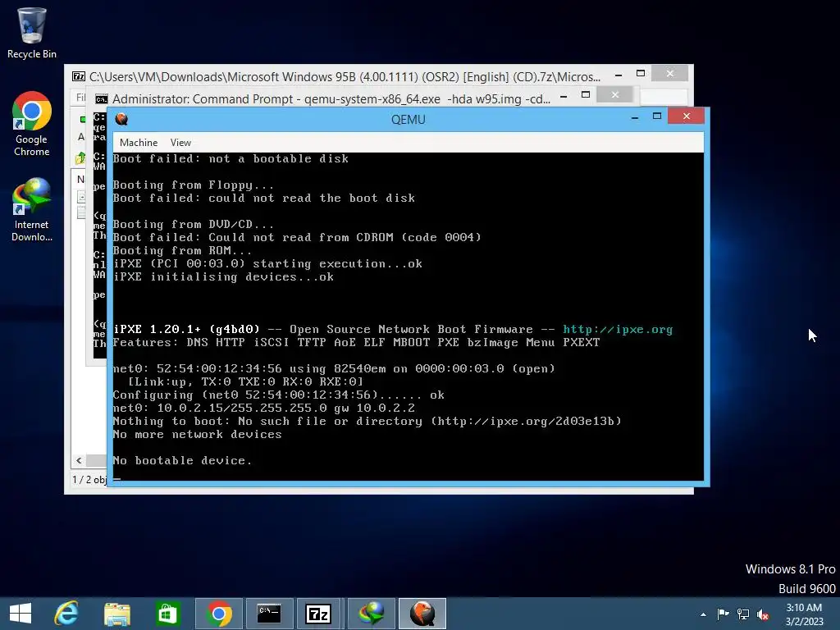Launch Internet Explorer from the taskbar
The width and height of the screenshot is (840, 630).
pyautogui.click(x=66, y=614)
